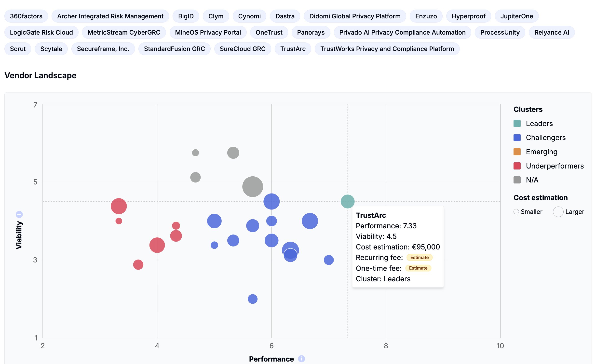Screen dimensions: 596x364
Task: Click the lowest blue bubble near viability 2
Action: pos(253,299)
